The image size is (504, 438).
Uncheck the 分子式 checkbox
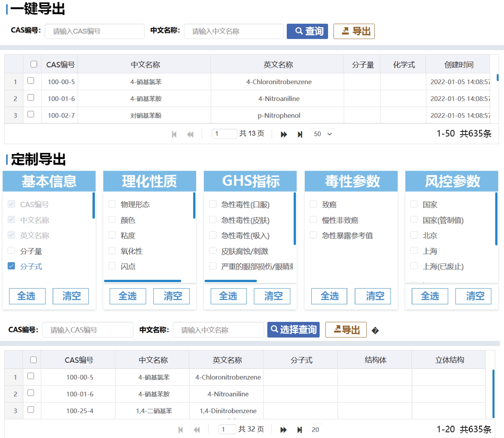coord(11,266)
